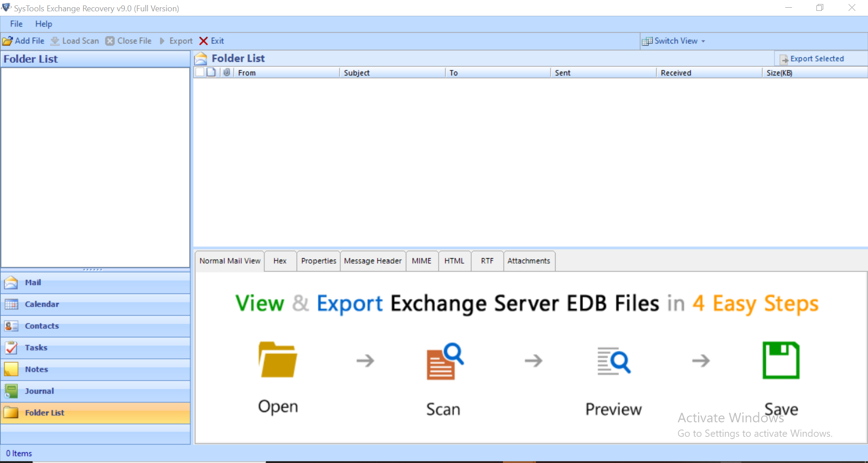Viewport: 868px width, 463px height.
Task: Click the Export label in toolbar
Action: [x=181, y=41]
